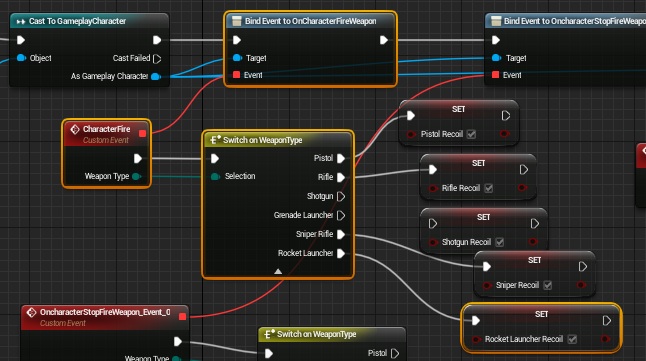Click the Shotgun execution output pin
This screenshot has width=646, height=361.
point(341,196)
